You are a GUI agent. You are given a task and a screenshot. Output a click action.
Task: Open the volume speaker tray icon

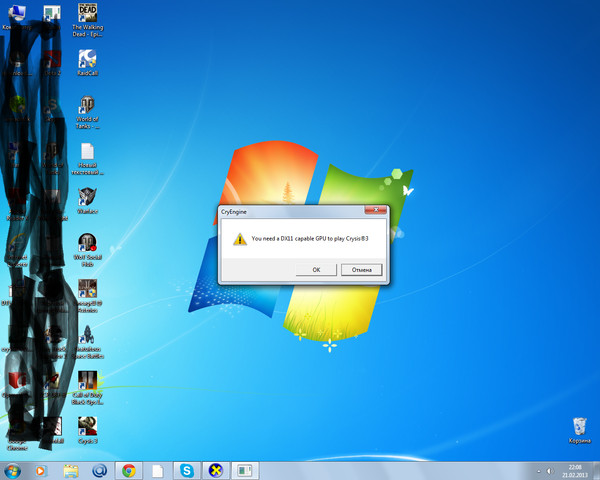(550, 471)
